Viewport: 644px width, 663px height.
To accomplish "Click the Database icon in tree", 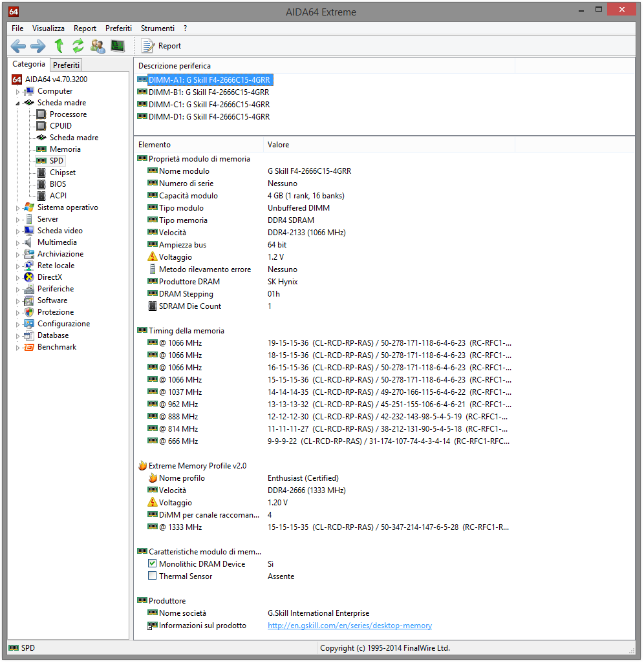I will [x=28, y=335].
